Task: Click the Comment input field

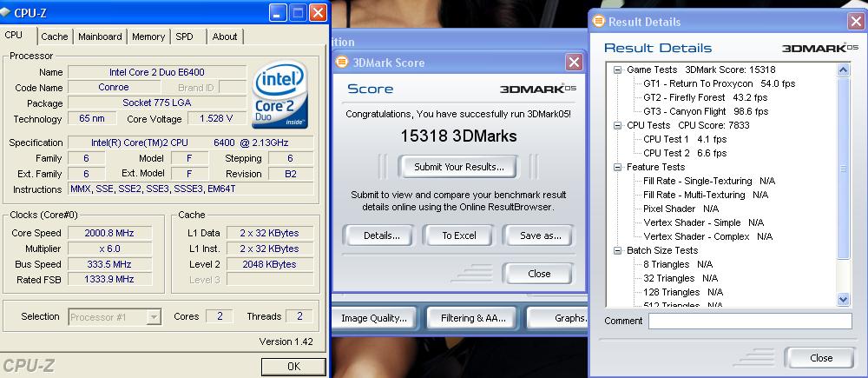Action: click(750, 321)
